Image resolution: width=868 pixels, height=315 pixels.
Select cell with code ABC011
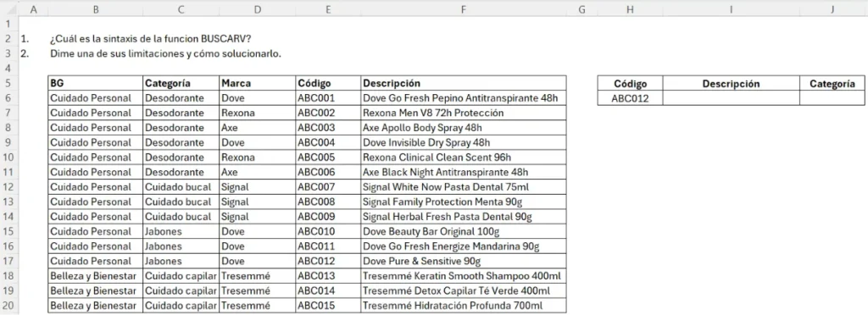pyautogui.click(x=328, y=246)
